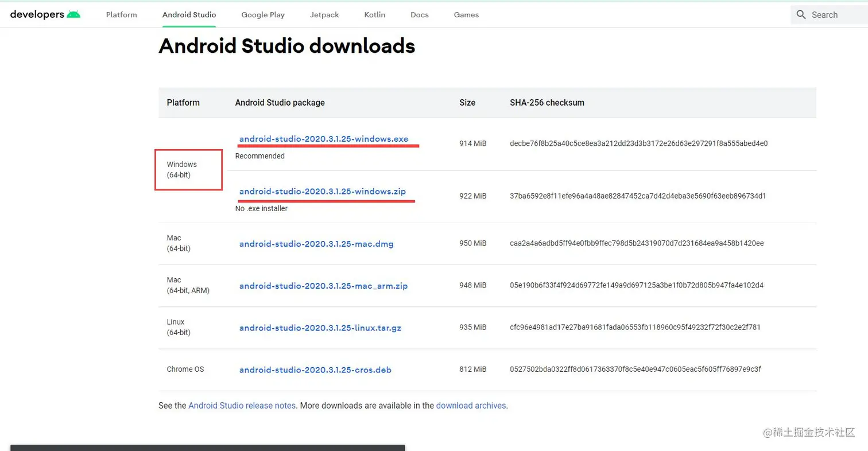Click the Mac (64-bit) platform cell
The width and height of the screenshot is (868, 451).
[x=179, y=243]
